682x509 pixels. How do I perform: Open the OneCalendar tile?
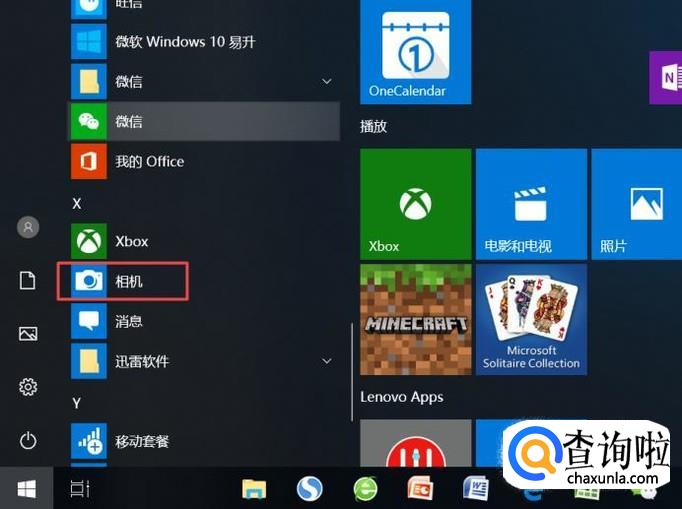pos(415,52)
